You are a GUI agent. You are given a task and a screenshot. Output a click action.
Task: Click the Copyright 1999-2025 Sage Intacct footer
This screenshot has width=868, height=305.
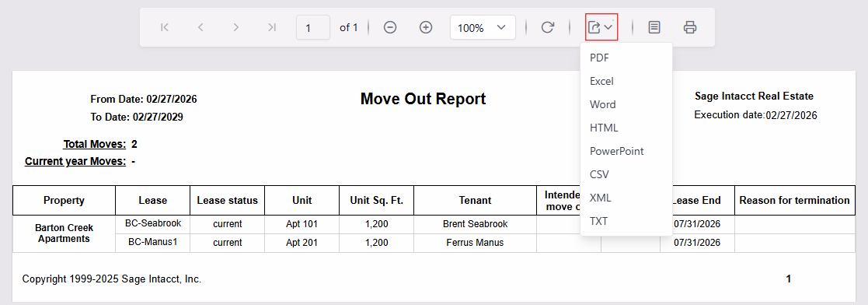click(x=112, y=279)
